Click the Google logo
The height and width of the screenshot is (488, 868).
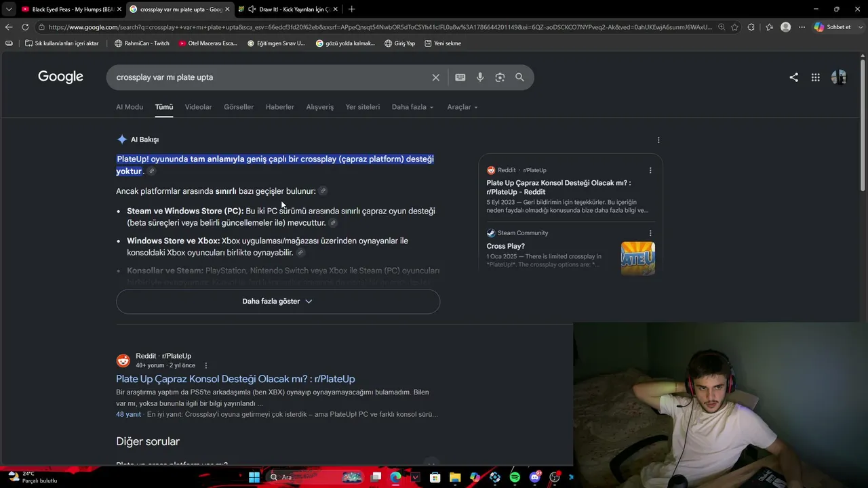[60, 77]
